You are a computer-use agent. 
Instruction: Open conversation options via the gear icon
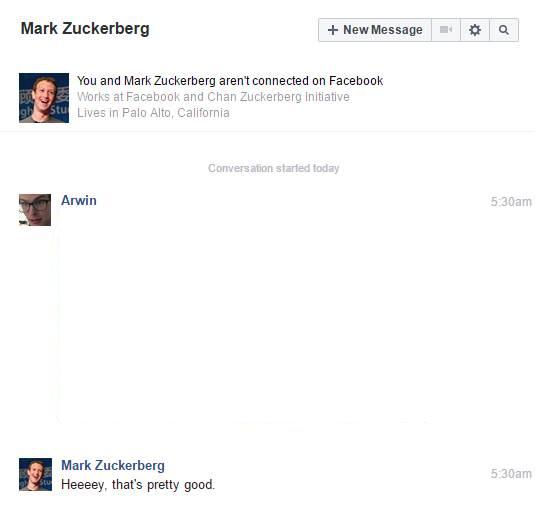pyautogui.click(x=475, y=30)
